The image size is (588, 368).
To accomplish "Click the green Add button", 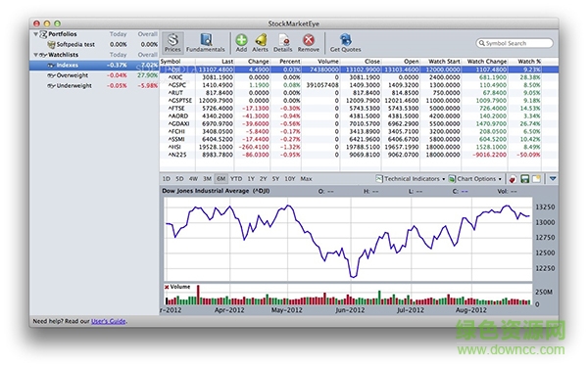I will (x=241, y=43).
